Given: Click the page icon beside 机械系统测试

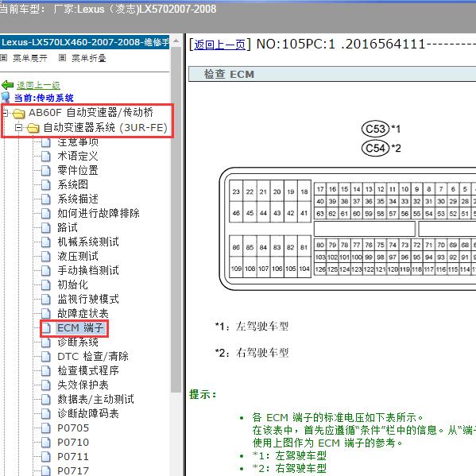Looking at the screenshot, I should (46, 242).
